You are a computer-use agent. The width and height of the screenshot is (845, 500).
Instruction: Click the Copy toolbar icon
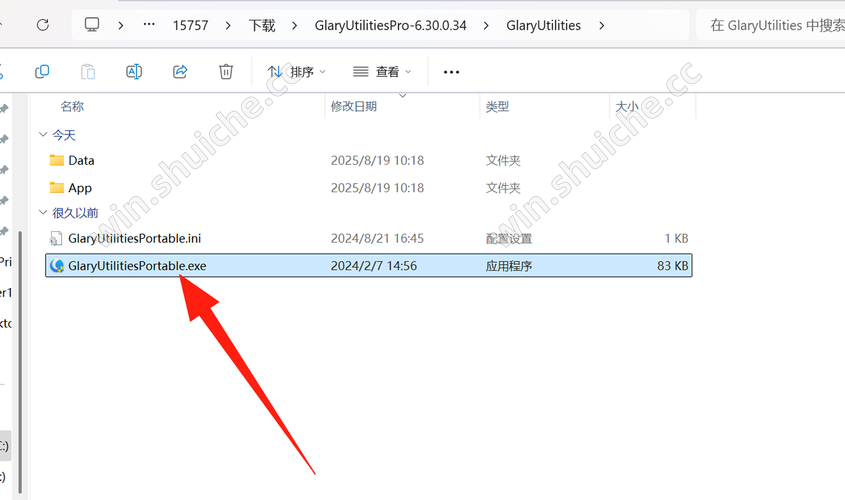click(42, 72)
